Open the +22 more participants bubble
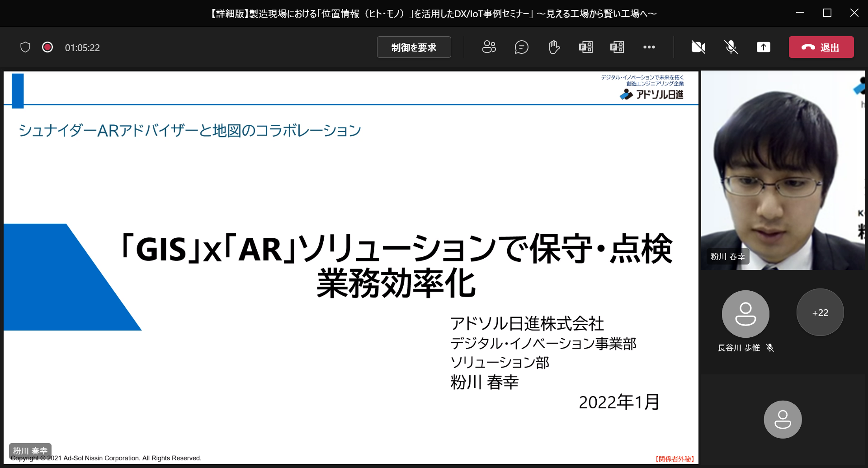868x468 pixels. click(820, 312)
